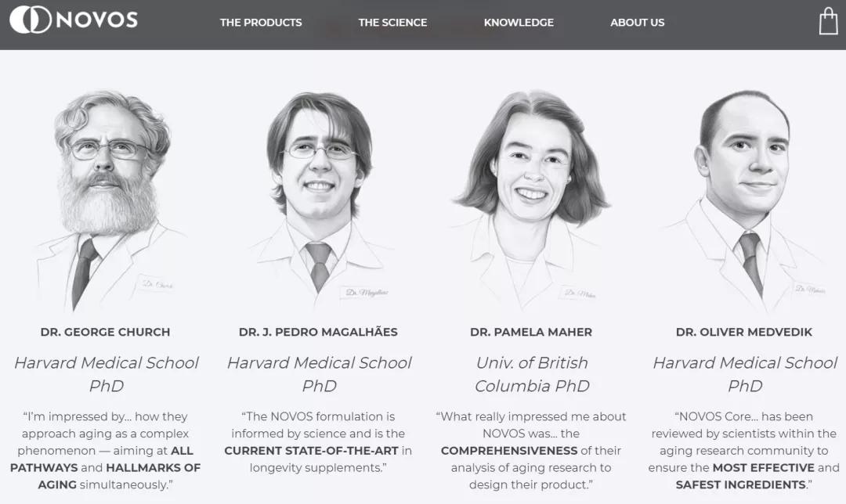The image size is (846, 504).
Task: Click the NOVOS logo icon
Action: click(x=30, y=20)
